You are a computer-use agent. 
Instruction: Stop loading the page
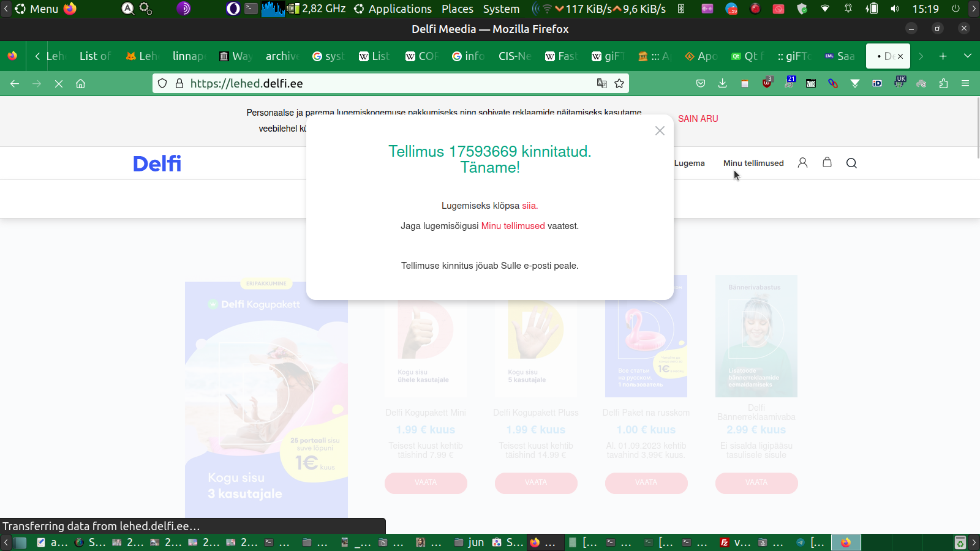(x=59, y=83)
